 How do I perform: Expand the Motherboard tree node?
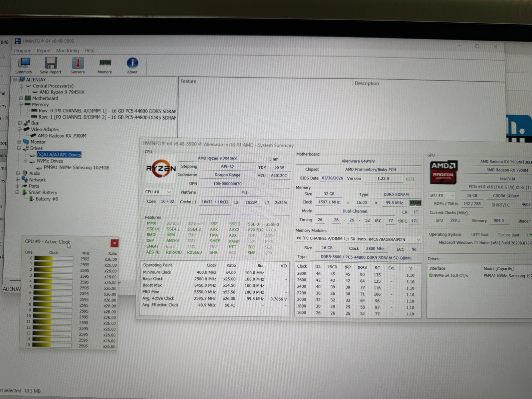click(21, 98)
